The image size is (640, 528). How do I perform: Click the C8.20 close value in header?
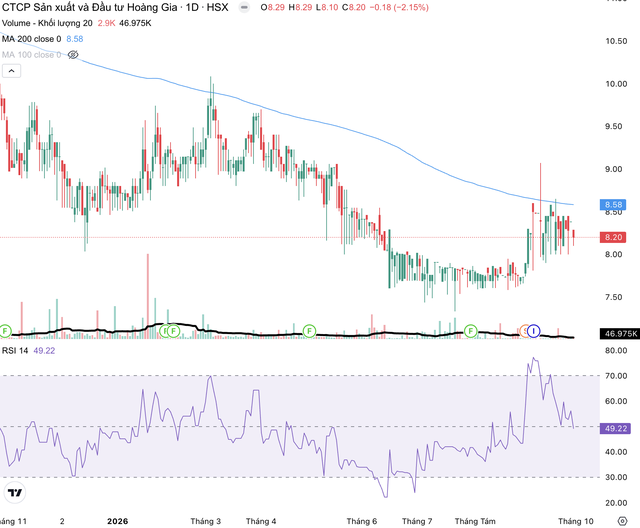[353, 7]
